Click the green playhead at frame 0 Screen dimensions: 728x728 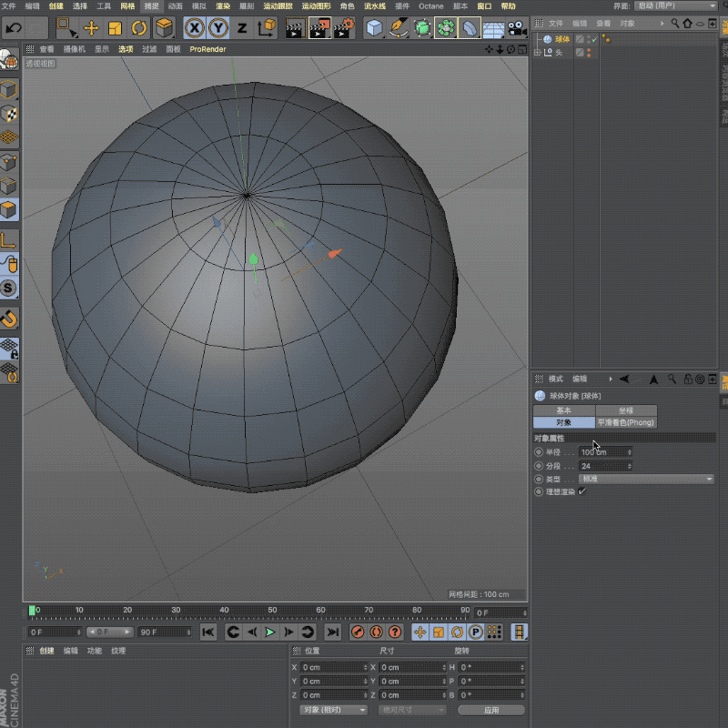pyautogui.click(x=32, y=611)
